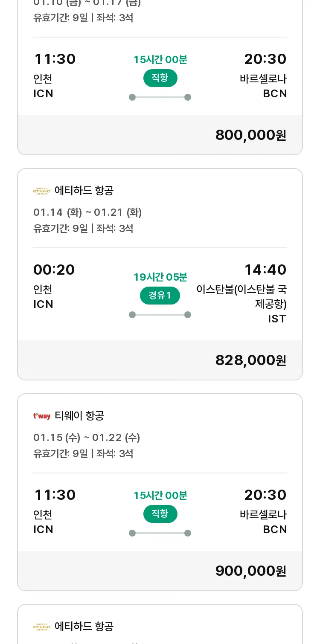This screenshot has width=320, height=644.
Task: Tap the 직항 badge on the 티웨이 항공 flight
Action: 160,514
